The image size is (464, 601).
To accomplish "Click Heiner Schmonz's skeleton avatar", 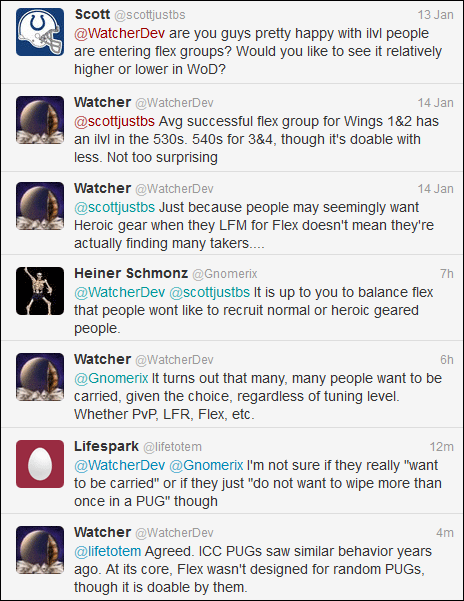I will [x=40, y=291].
